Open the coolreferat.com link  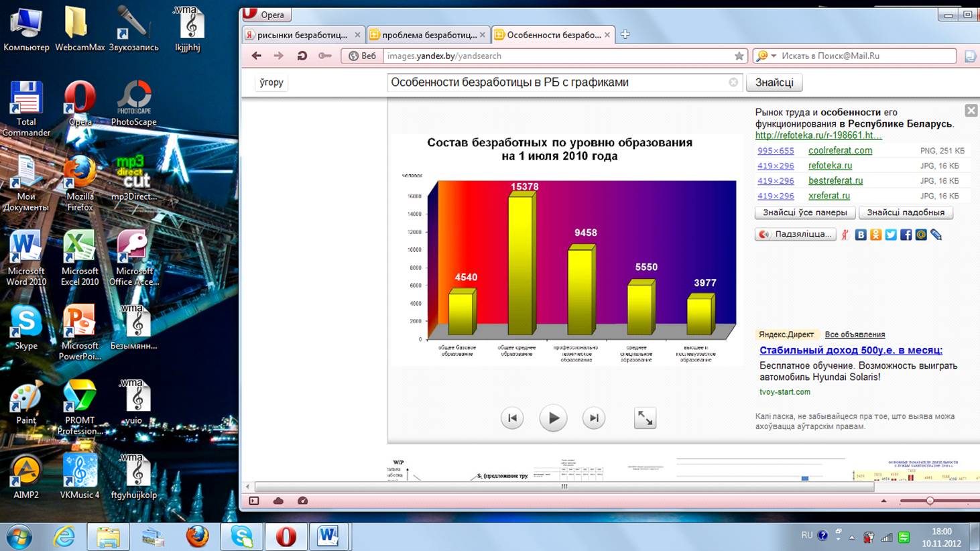(x=840, y=151)
